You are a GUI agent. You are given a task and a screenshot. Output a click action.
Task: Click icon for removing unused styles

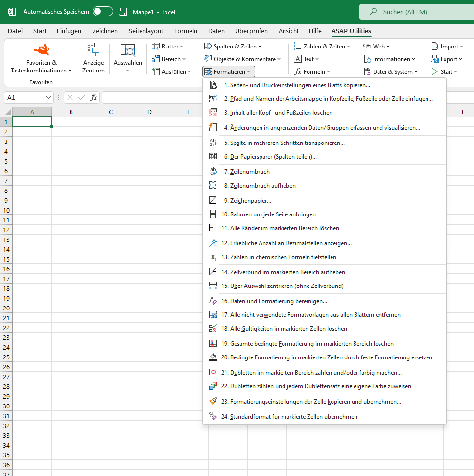point(213,314)
